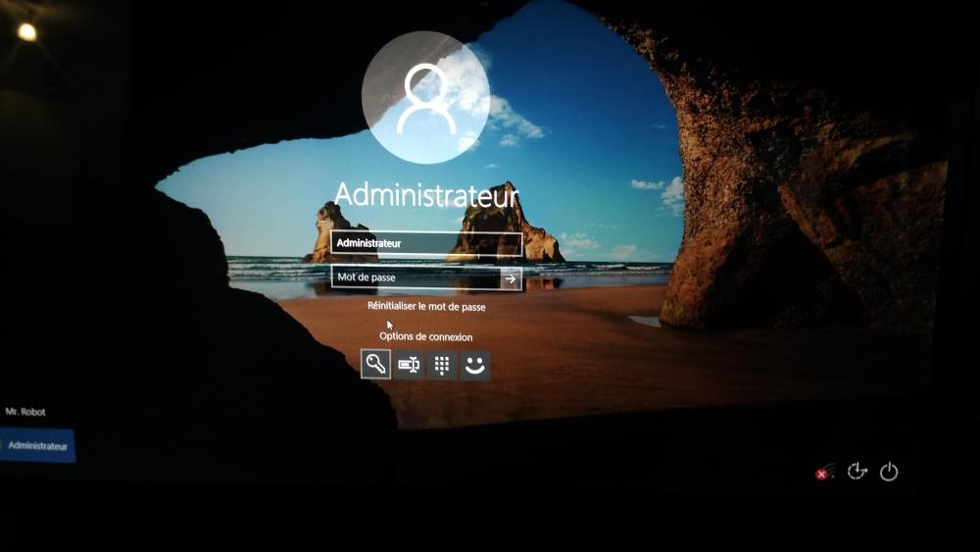Open the network status icon
This screenshot has height=552, width=980.
(825, 472)
